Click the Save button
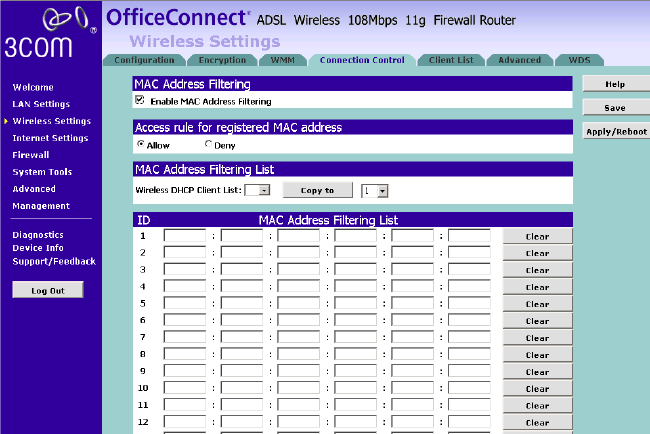Viewport: 650px width, 434px height. pos(616,108)
